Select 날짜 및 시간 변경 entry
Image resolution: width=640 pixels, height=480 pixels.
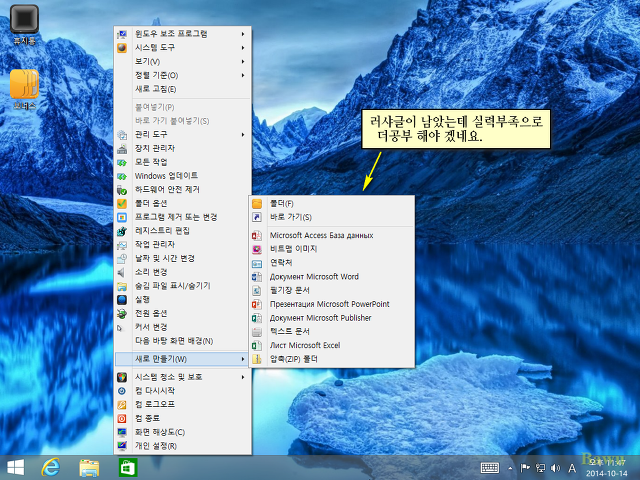click(182, 258)
